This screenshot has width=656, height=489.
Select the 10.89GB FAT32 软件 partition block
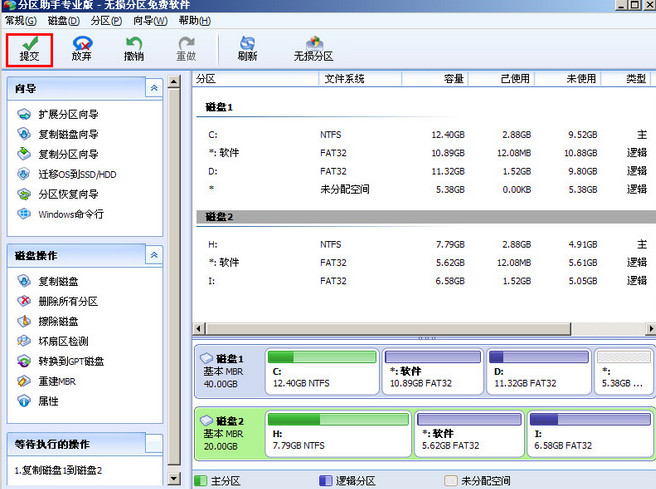pyautogui.click(x=432, y=371)
